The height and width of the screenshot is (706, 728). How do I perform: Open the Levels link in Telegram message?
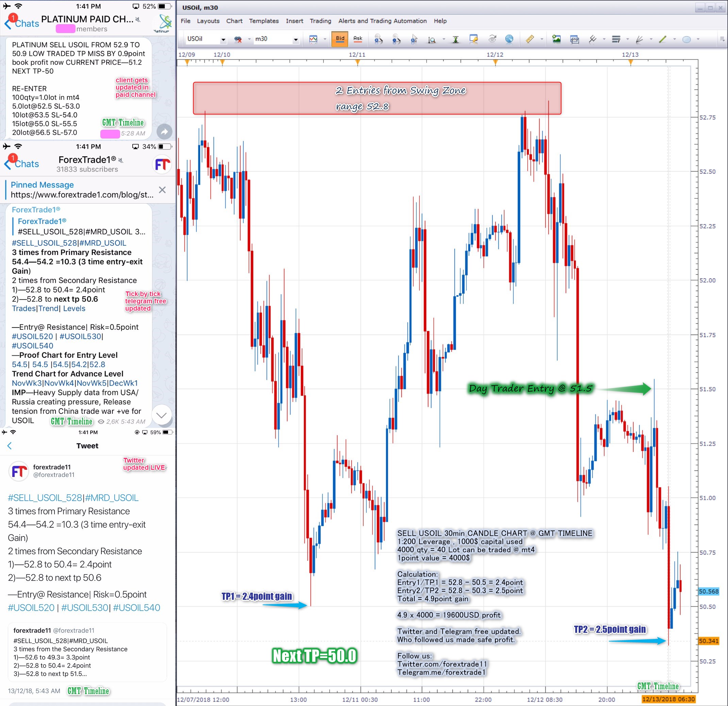point(74,308)
